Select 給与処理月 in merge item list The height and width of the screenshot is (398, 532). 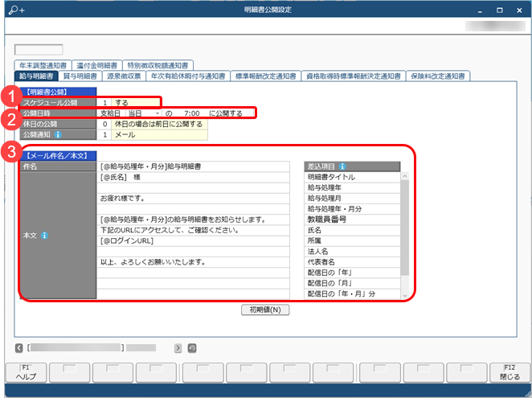[x=352, y=199]
